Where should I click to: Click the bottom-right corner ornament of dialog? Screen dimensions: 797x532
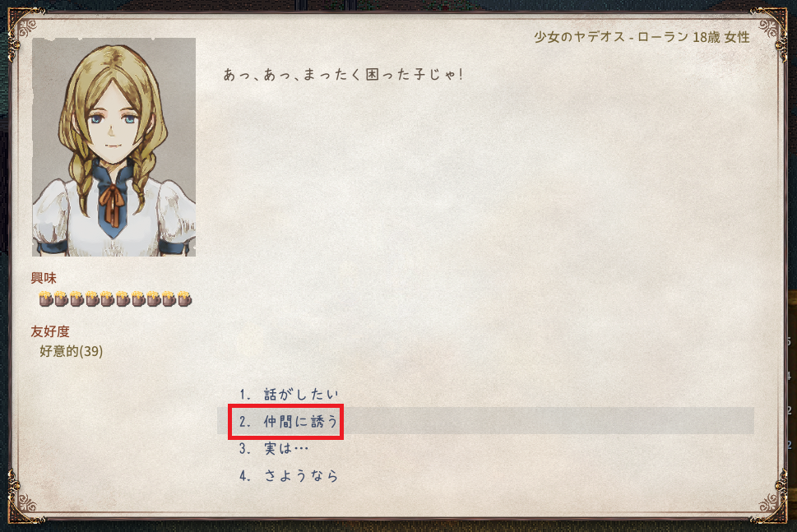pyautogui.click(x=771, y=501)
